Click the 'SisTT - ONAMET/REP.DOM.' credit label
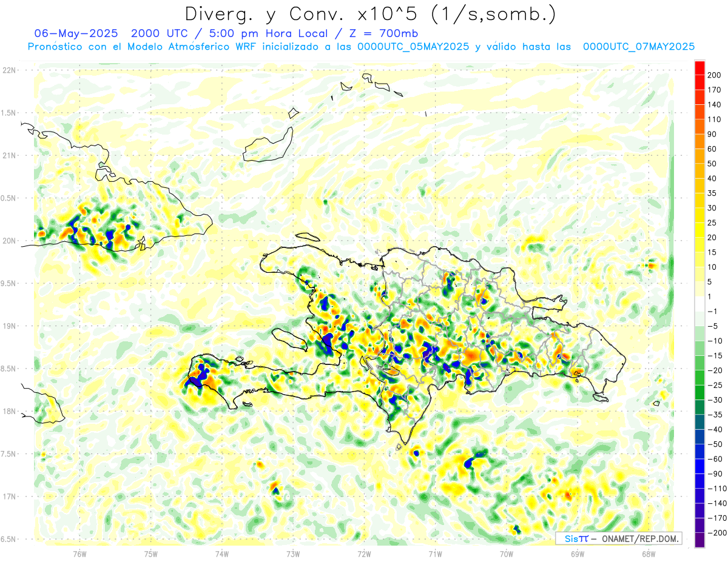This screenshot has height=562, width=728. pos(622,538)
